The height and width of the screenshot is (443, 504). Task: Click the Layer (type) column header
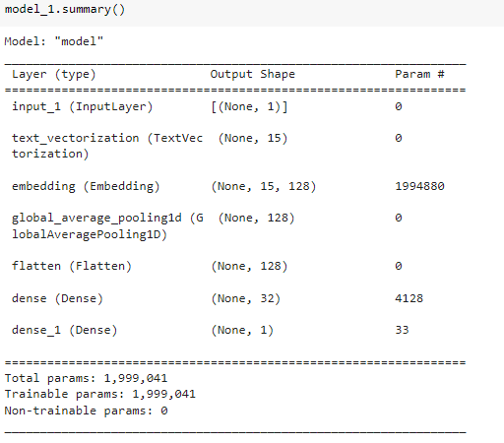(x=54, y=74)
